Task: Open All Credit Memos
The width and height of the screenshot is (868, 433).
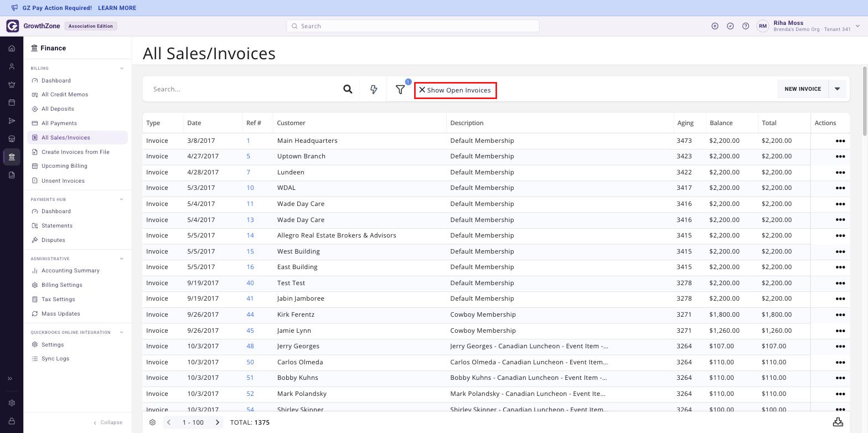Action: pos(65,95)
